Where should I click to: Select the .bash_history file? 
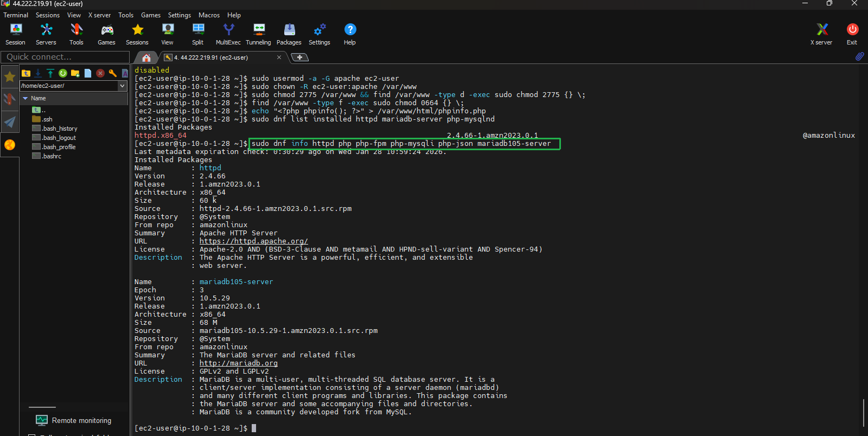click(x=55, y=129)
